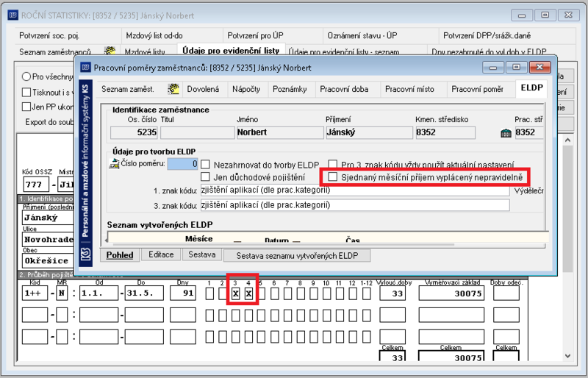Screen dimensions: 588x378
Task: Click the Měsíce column header
Action: pyautogui.click(x=198, y=239)
